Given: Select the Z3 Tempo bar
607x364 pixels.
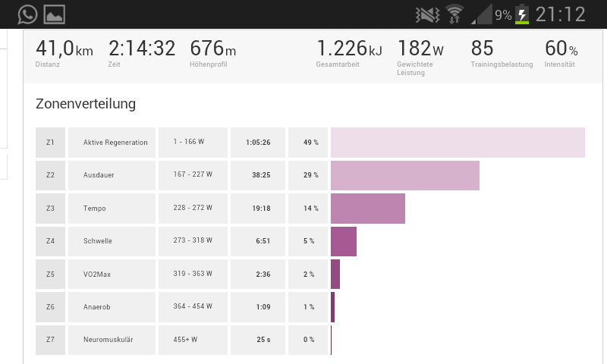Looking at the screenshot, I should [368, 209].
